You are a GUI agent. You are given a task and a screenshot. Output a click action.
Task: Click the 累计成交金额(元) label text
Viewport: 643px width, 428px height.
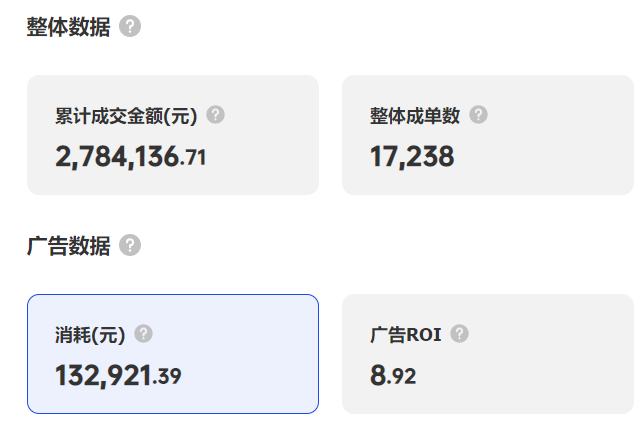pos(126,116)
